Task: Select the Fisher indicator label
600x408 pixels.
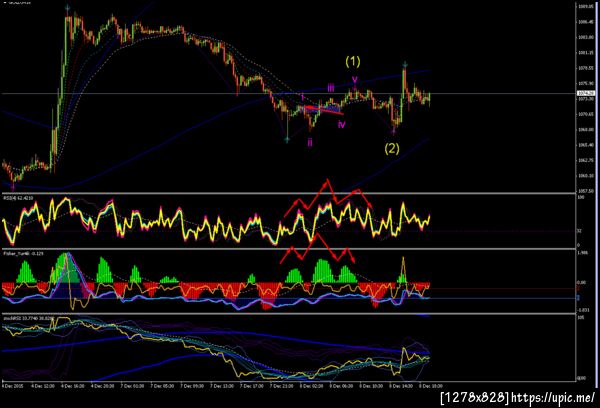Action: click(23, 253)
